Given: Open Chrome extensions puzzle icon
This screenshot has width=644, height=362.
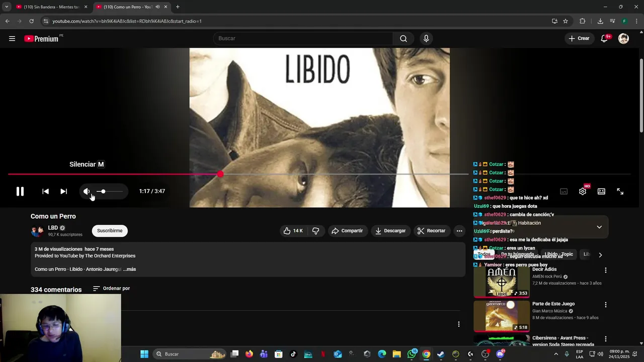Looking at the screenshot, I should point(583,21).
